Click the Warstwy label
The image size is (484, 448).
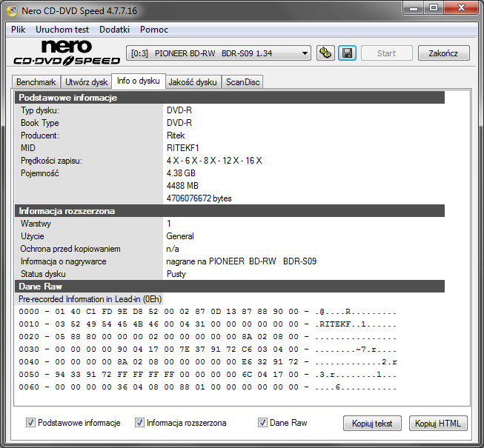pos(36,224)
